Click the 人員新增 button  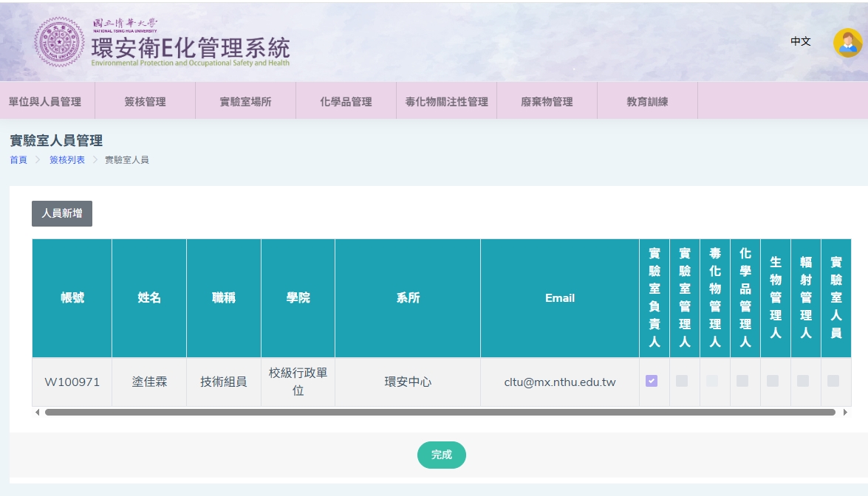click(62, 213)
